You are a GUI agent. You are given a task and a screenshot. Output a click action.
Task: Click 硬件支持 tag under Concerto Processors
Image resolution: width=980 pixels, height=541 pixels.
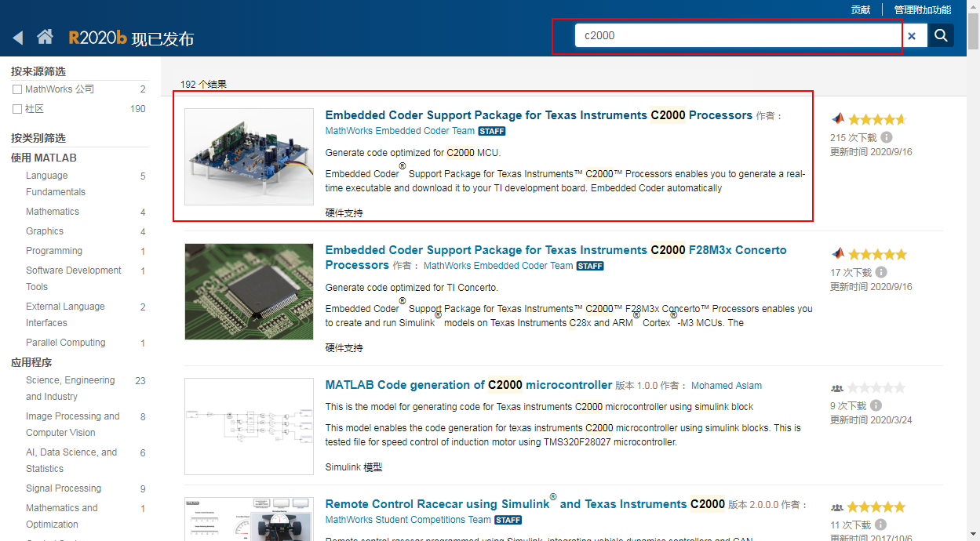344,347
